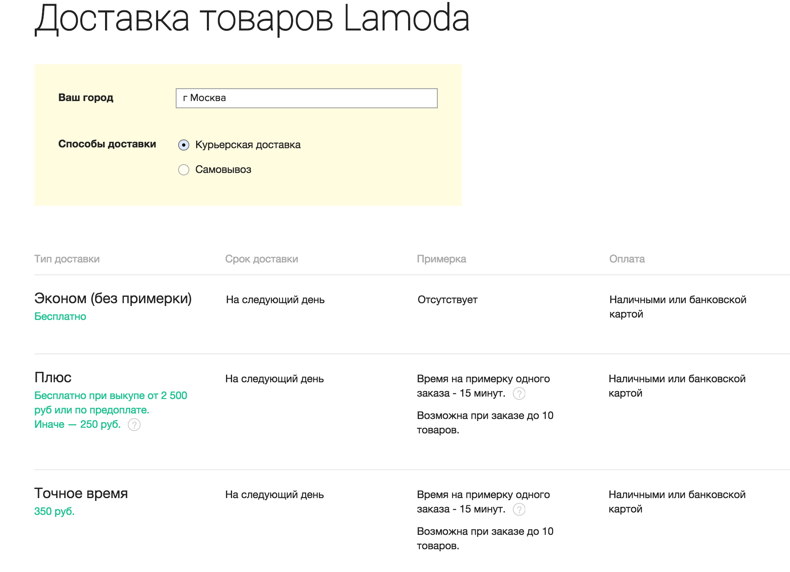This screenshot has width=790, height=572.
Task: Click the green 'Бесплатно' price under Эконом
Action: (60, 317)
